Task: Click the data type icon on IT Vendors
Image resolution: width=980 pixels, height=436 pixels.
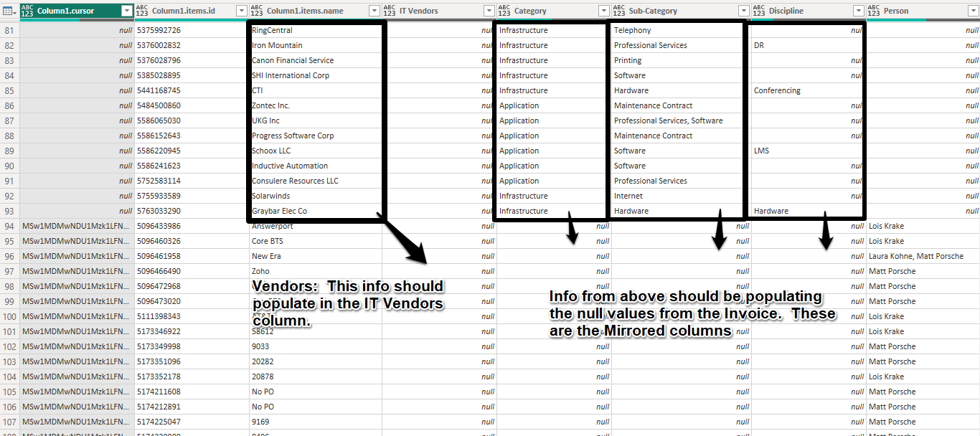Action: click(x=389, y=10)
